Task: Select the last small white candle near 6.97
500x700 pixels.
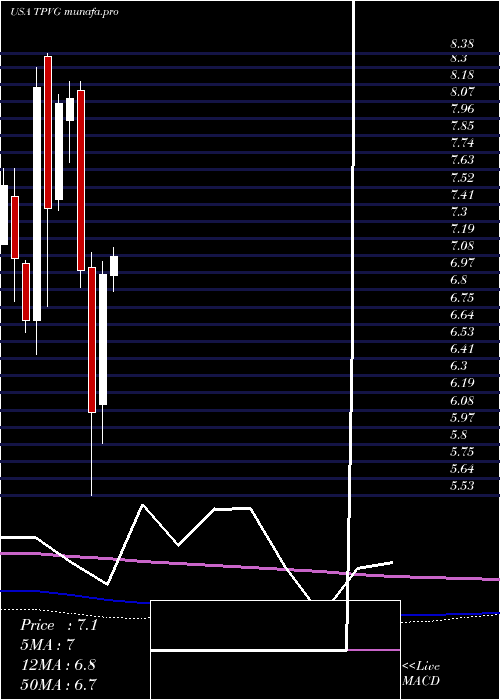Action: [x=114, y=266]
